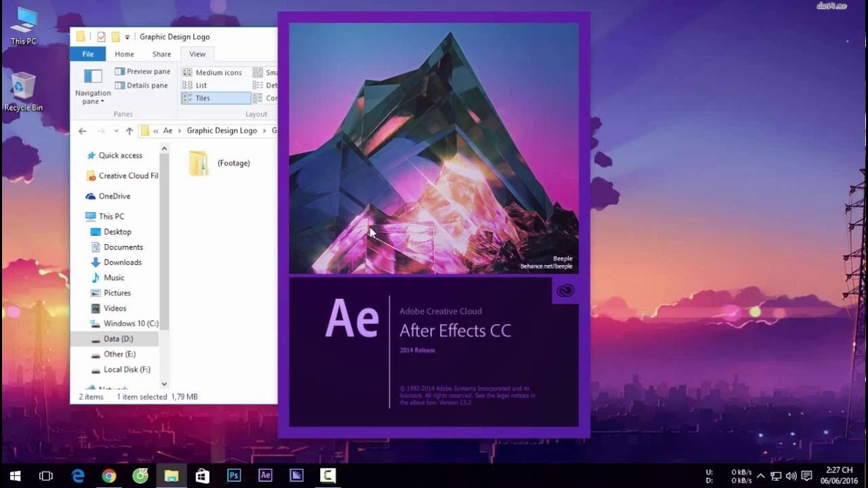Open This PC desktop icon
This screenshot has height=488, width=868.
23,26
